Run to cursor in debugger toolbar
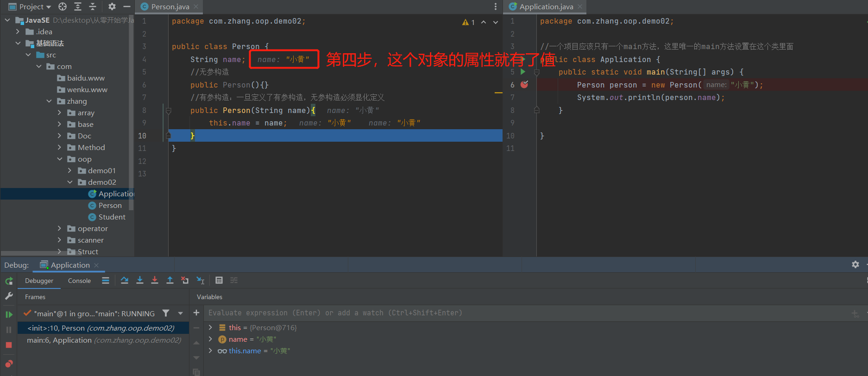 pyautogui.click(x=200, y=280)
